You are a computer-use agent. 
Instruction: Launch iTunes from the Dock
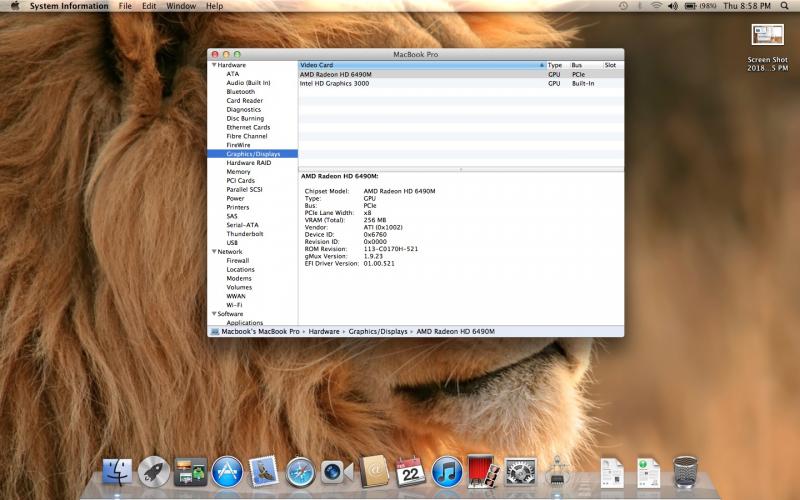click(447, 471)
